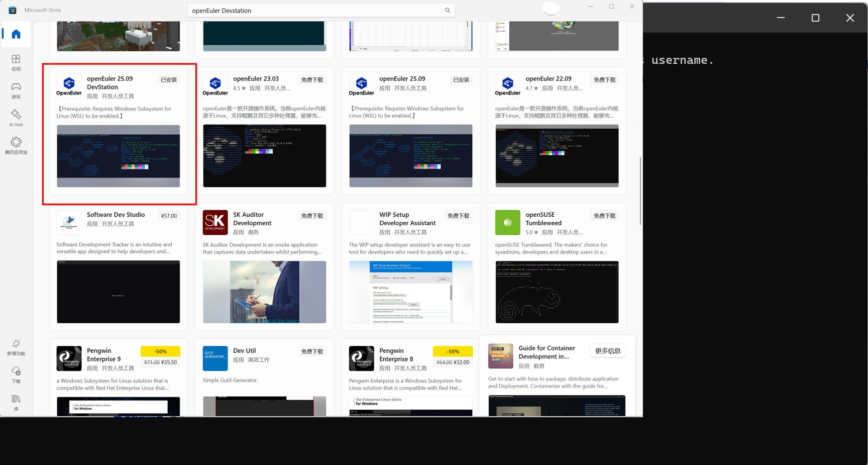Click the search box with openEuler Devstation
Viewport: 868px width, 465px height.
(x=316, y=10)
